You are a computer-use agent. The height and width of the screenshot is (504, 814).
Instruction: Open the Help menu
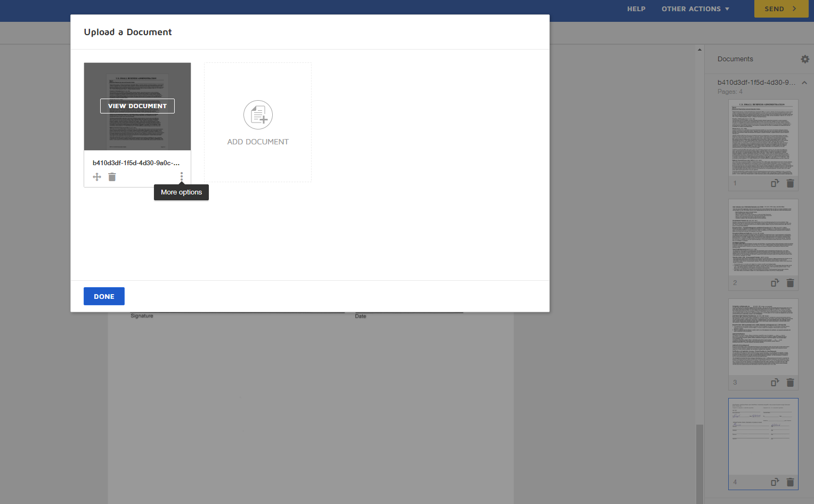tap(636, 9)
